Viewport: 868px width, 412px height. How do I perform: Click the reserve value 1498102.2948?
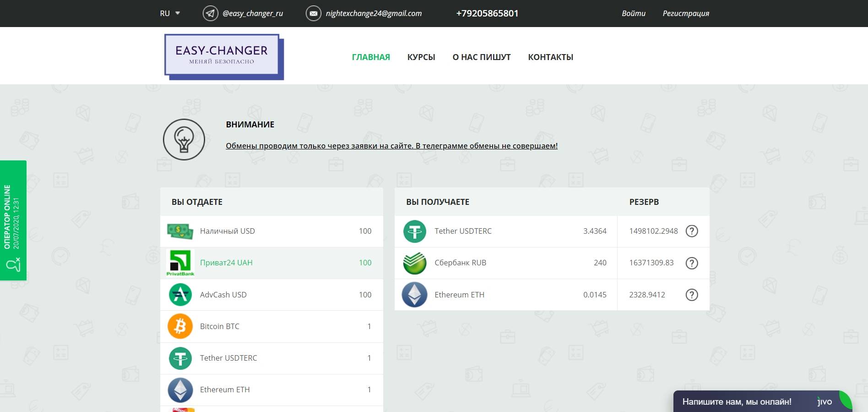[653, 231]
